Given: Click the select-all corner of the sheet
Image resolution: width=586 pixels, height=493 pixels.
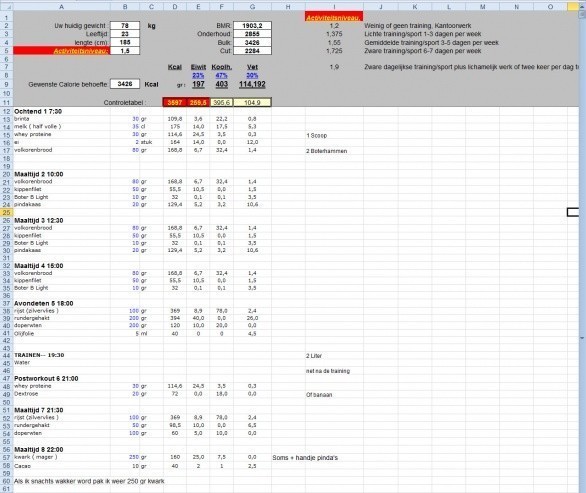Looking at the screenshot, I should [x=6, y=6].
